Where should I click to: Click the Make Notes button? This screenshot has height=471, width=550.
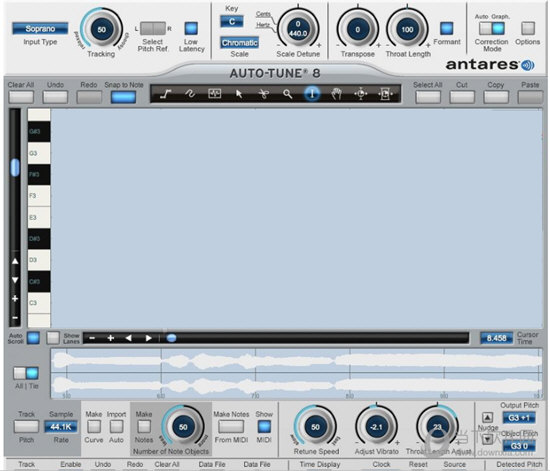coord(144,426)
